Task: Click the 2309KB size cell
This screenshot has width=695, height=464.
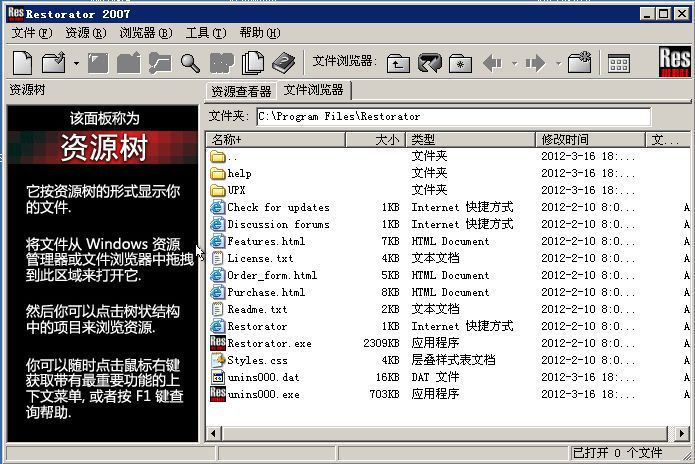Action: pyautogui.click(x=381, y=343)
